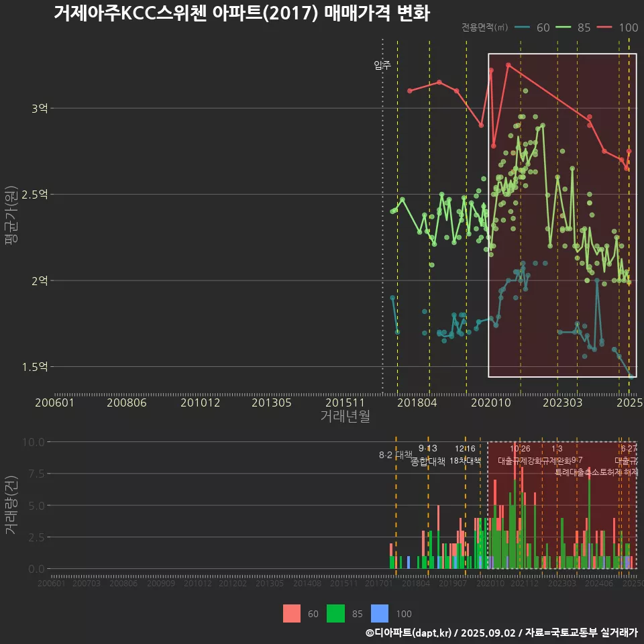Click the highest point on the red 100㎡ line

[x=508, y=65]
